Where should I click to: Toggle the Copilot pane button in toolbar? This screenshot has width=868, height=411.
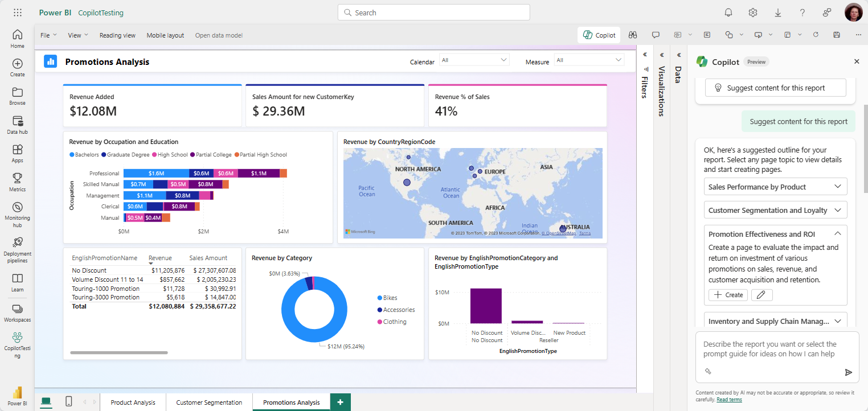pos(599,35)
